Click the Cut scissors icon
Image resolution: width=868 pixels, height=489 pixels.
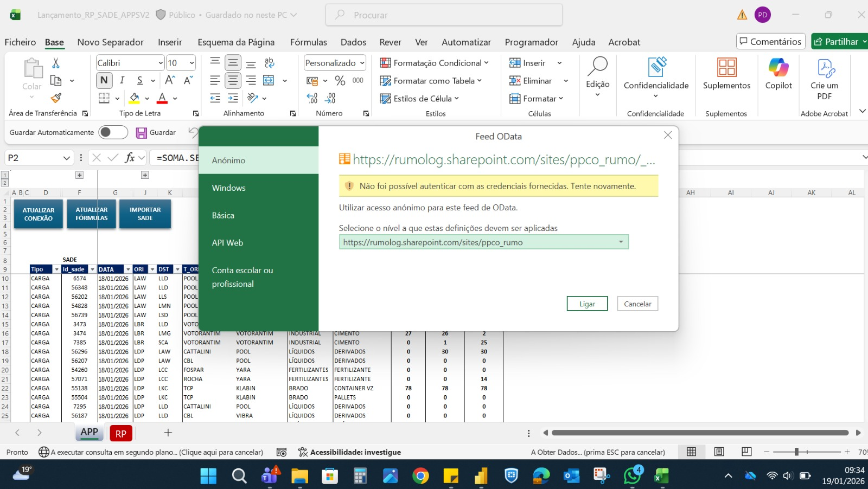pyautogui.click(x=56, y=63)
